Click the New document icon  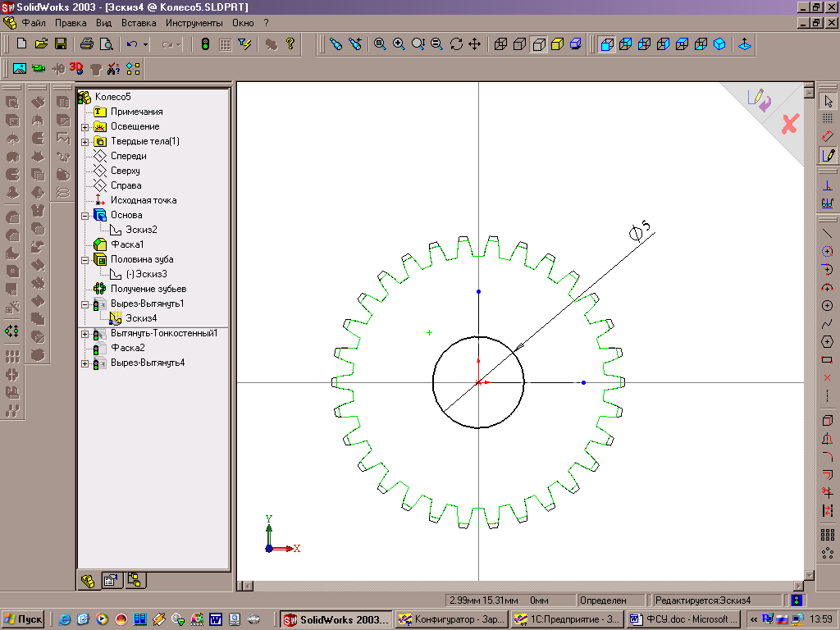pos(22,44)
